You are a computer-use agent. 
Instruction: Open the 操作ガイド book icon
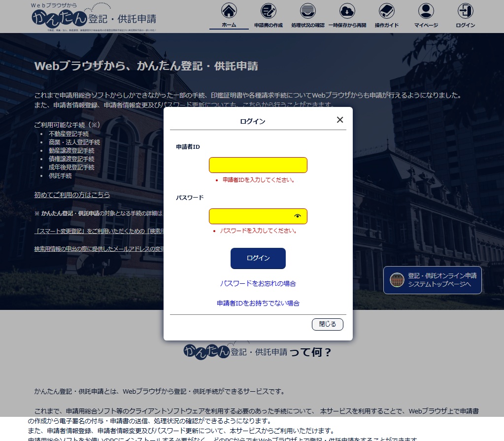pyautogui.click(x=386, y=12)
